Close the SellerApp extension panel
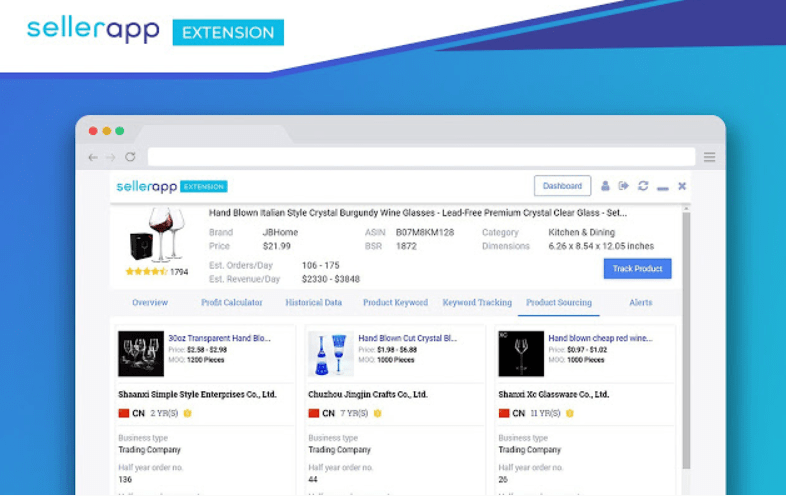The width and height of the screenshot is (786, 496). 682,186
